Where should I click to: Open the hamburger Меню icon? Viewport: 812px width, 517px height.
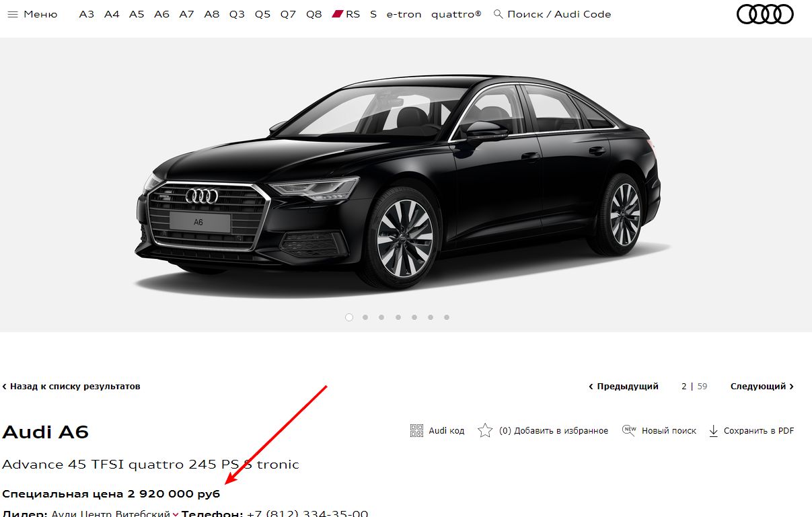12,14
